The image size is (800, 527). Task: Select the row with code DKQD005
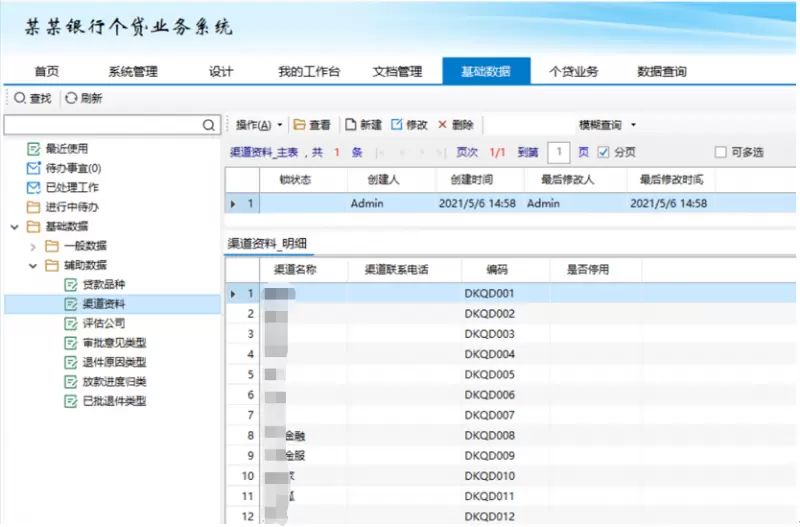pyautogui.click(x=489, y=374)
